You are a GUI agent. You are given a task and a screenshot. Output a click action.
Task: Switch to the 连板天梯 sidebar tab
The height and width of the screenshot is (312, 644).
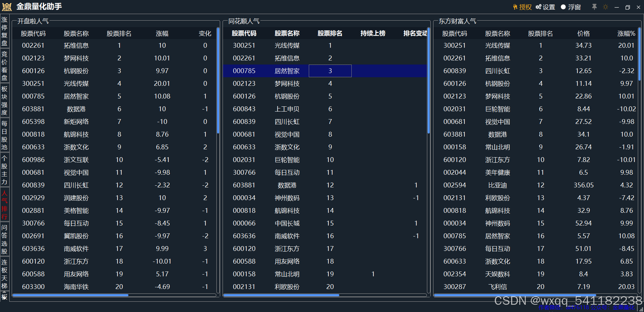[x=4, y=274]
